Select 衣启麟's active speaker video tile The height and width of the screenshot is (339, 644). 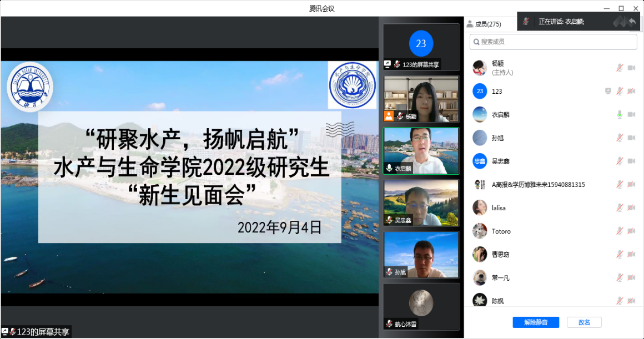pyautogui.click(x=421, y=151)
